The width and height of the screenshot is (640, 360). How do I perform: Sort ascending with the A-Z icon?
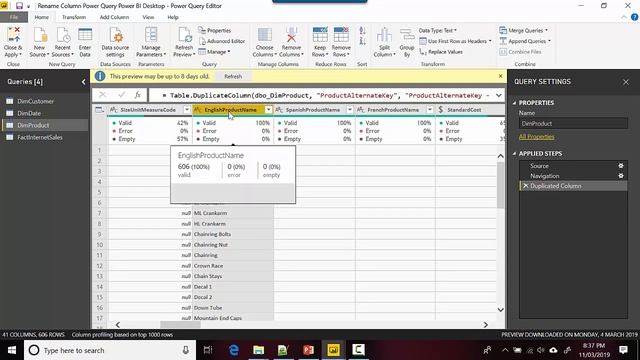tap(362, 31)
